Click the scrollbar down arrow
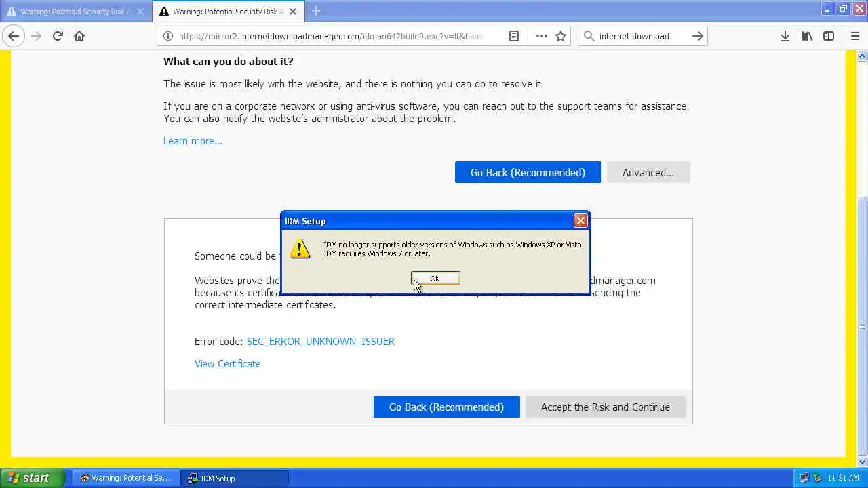 click(863, 462)
